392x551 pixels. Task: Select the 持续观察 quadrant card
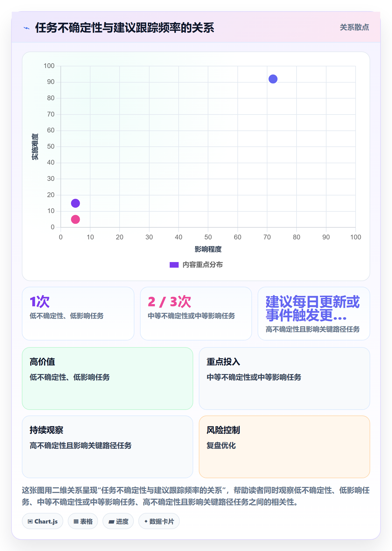point(108,447)
